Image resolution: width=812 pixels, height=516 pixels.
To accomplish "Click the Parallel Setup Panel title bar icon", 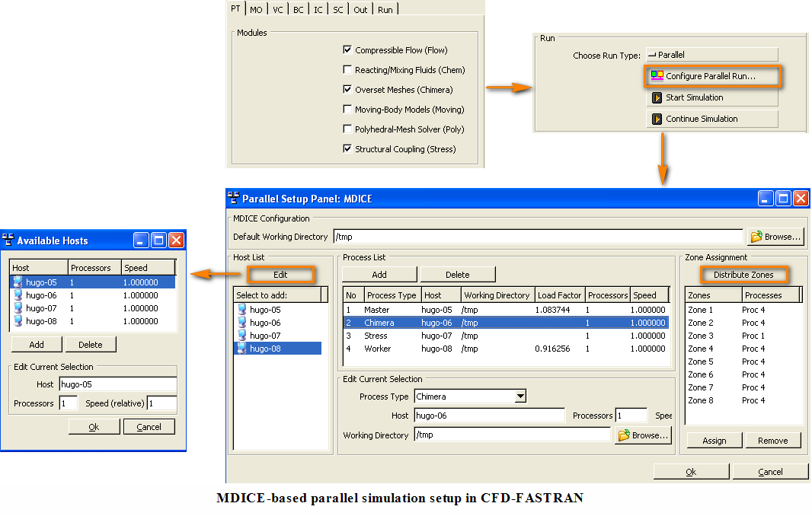I will pyautogui.click(x=234, y=198).
